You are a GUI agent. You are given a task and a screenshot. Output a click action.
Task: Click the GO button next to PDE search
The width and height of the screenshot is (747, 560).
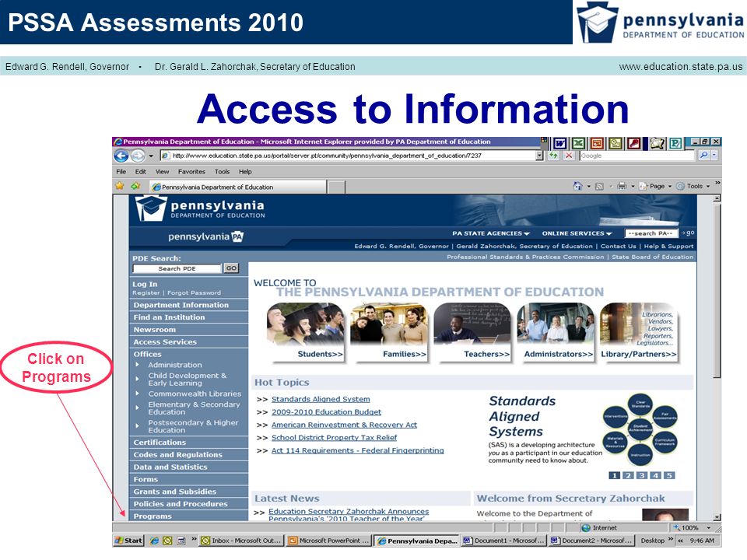[231, 268]
